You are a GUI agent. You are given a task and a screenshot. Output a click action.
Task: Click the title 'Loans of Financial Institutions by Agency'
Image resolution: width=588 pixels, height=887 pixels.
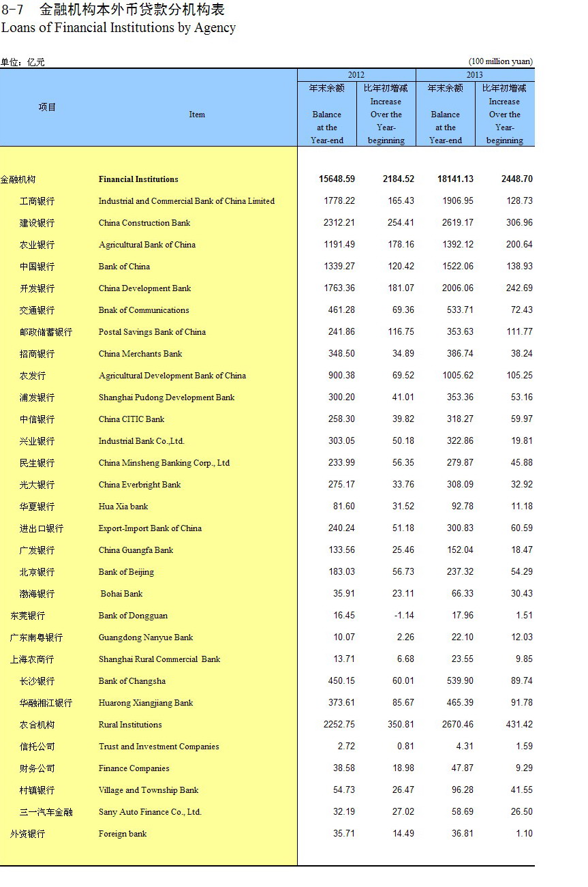tap(119, 28)
